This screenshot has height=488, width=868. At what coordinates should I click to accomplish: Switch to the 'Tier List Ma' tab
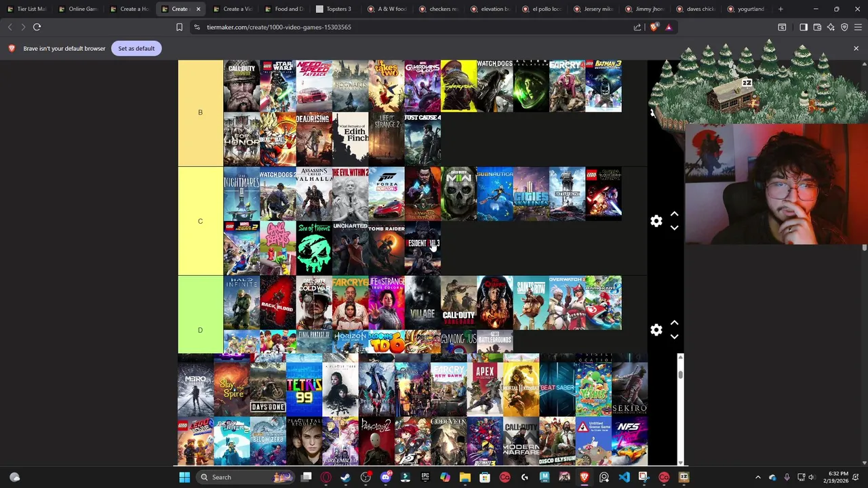(x=27, y=9)
